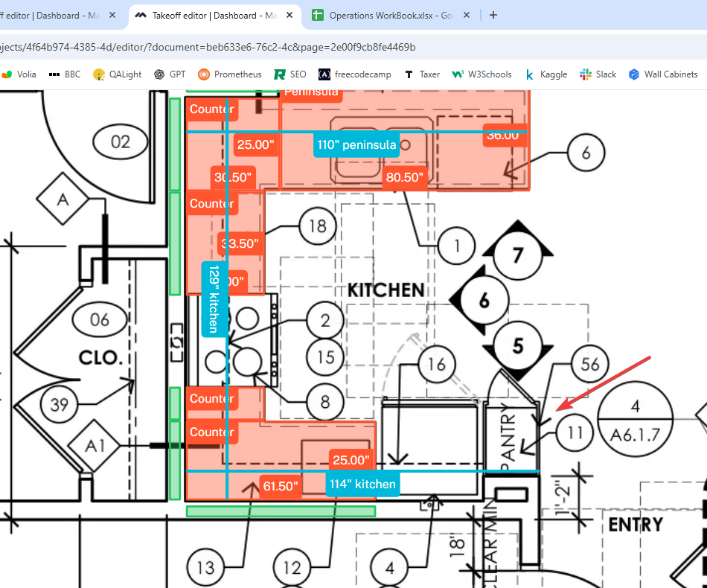Screen dimensions: 707x588
Task: Open the Kaggle bookmark
Action: tap(546, 74)
